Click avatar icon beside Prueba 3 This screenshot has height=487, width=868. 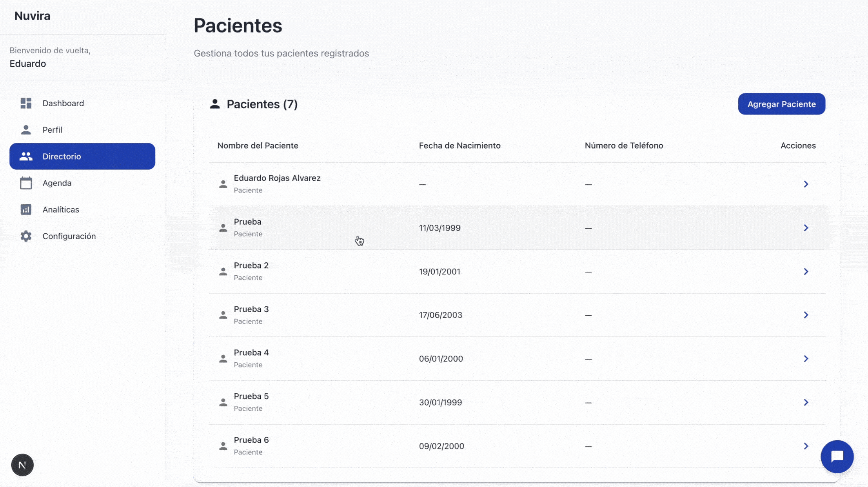[x=223, y=315]
